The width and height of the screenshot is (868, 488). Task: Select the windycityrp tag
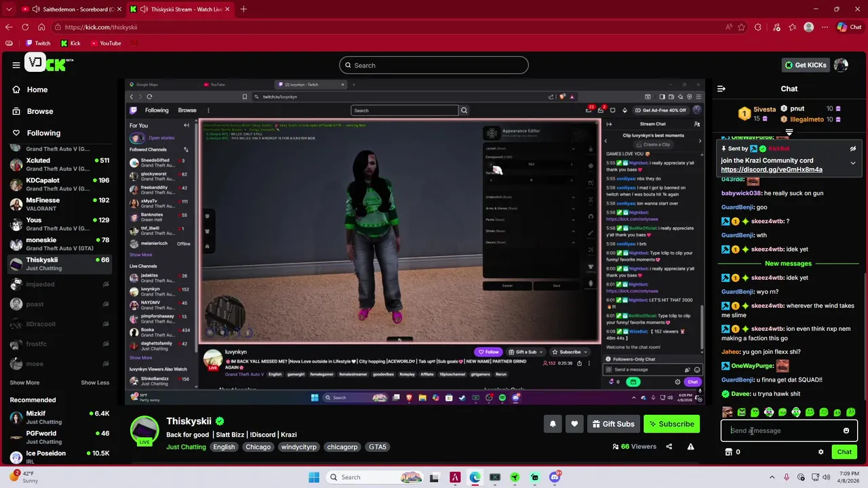(x=298, y=447)
